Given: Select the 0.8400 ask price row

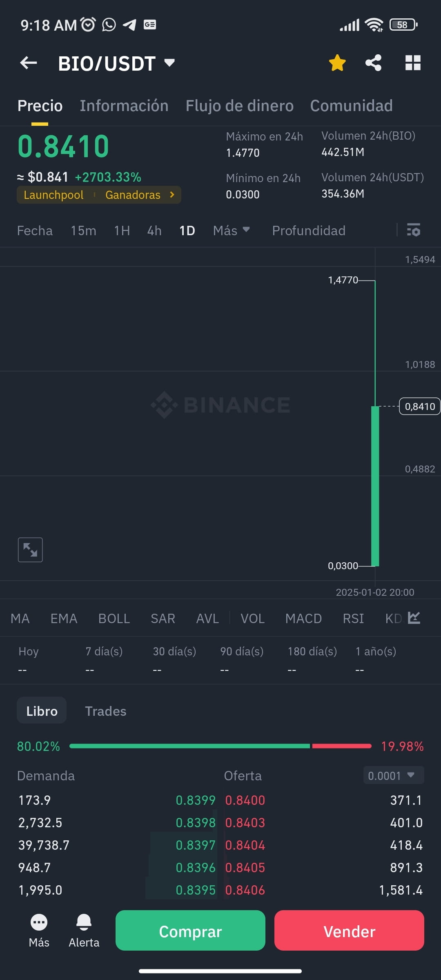Looking at the screenshot, I should [x=323, y=800].
